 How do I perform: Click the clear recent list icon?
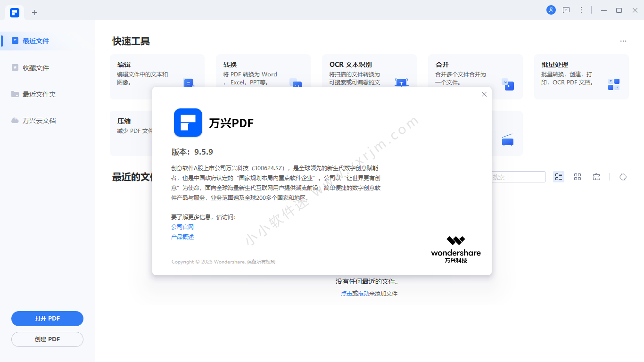point(596,177)
